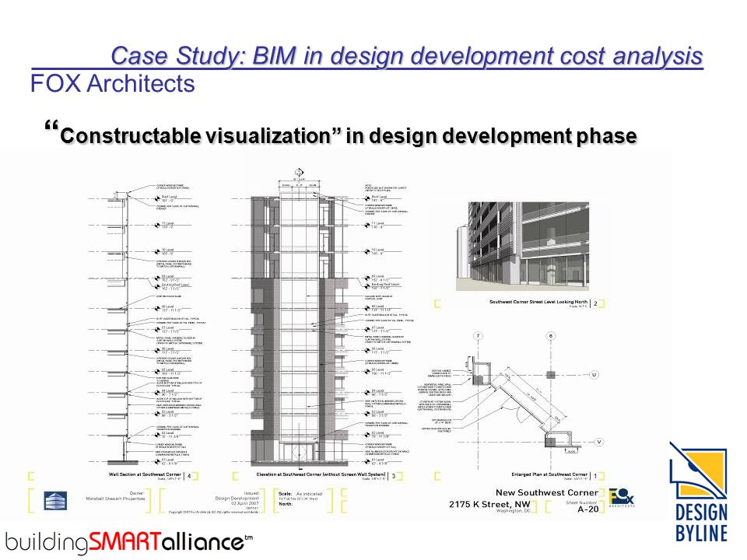The image size is (747, 560).
Task: Click the North: label in the title block
Action: pyautogui.click(x=286, y=504)
